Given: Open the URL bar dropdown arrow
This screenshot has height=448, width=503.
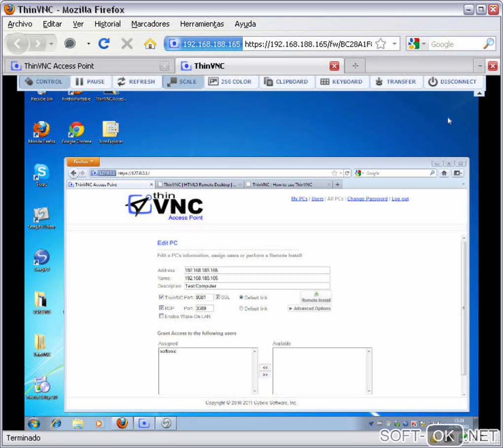Looking at the screenshot, I should click(x=394, y=43).
